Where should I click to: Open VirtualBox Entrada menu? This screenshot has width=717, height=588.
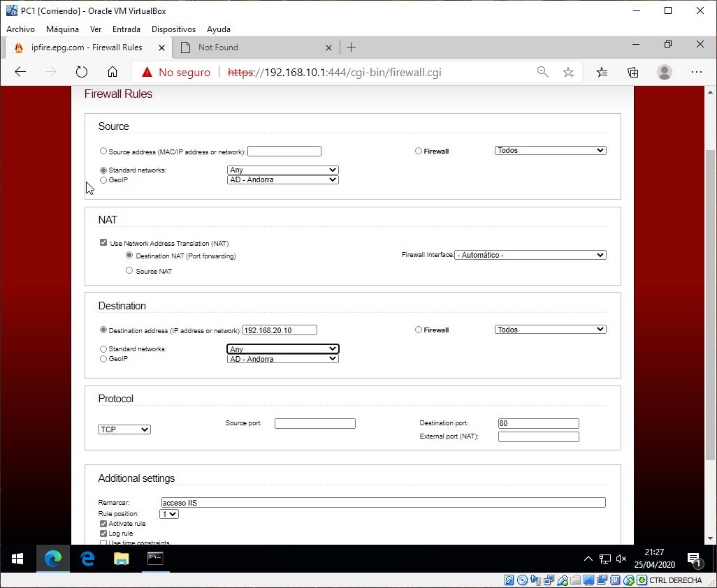[126, 29]
